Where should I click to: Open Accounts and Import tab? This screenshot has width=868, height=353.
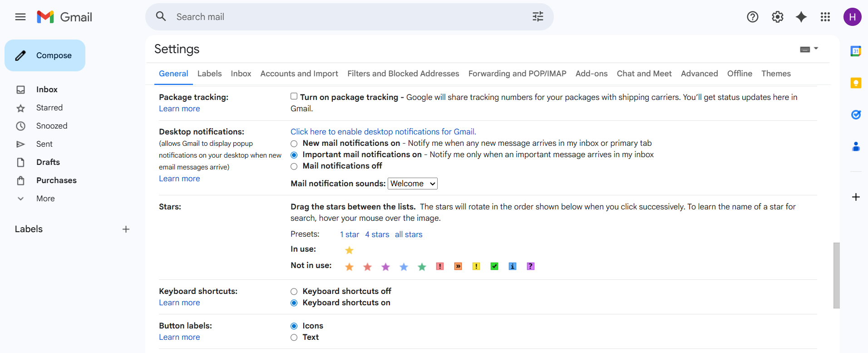tap(299, 74)
